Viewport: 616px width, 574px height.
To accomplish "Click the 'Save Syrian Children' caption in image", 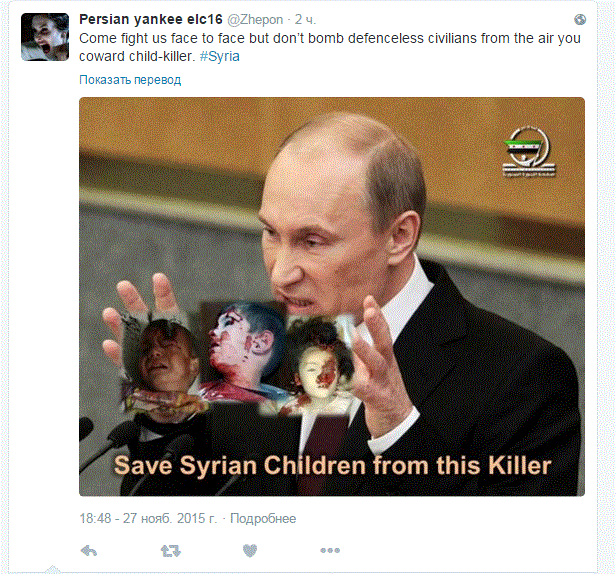I will tap(332, 466).
